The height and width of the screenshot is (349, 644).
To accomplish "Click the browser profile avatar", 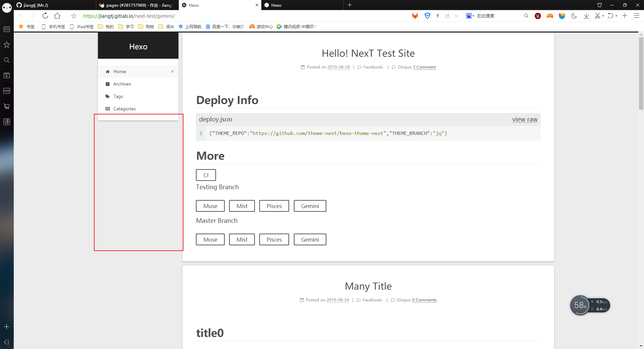I will click(x=7, y=7).
